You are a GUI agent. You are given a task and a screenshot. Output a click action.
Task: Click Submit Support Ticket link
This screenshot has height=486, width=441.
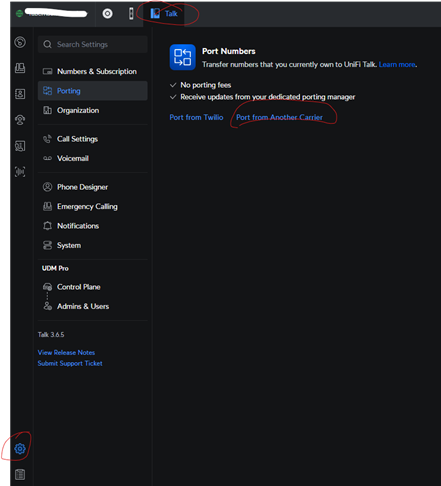pos(70,363)
